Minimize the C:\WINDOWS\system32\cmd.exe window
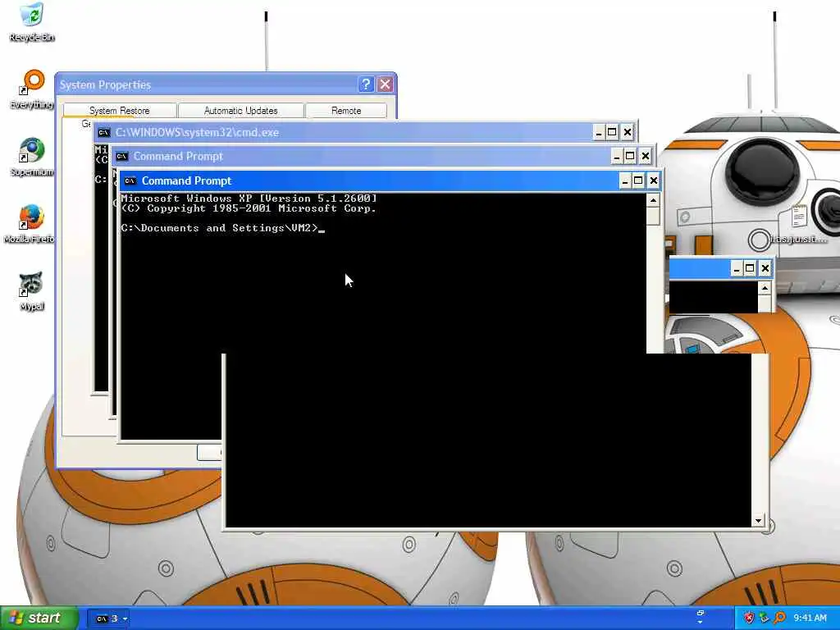This screenshot has height=630, width=840. pos(599,132)
